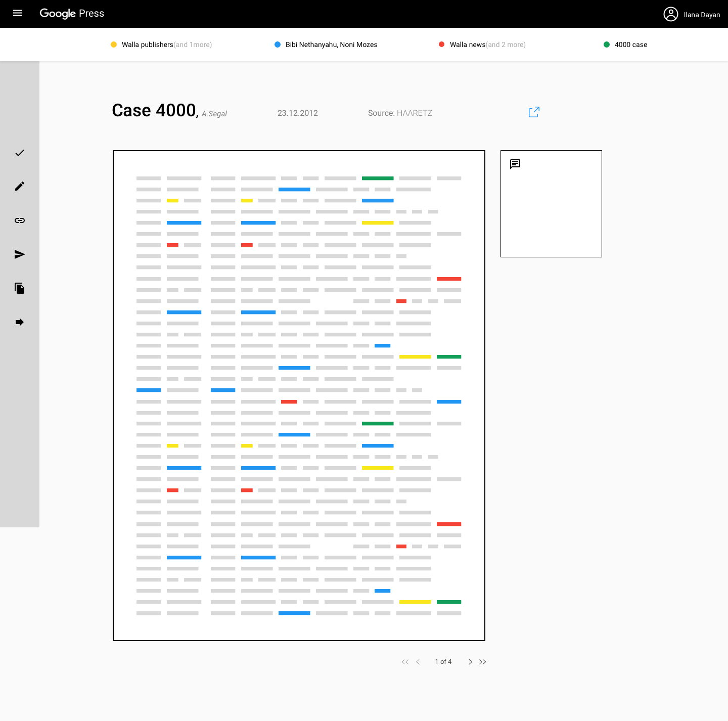Select the pencil edit tool
The image size is (728, 721).
20,187
